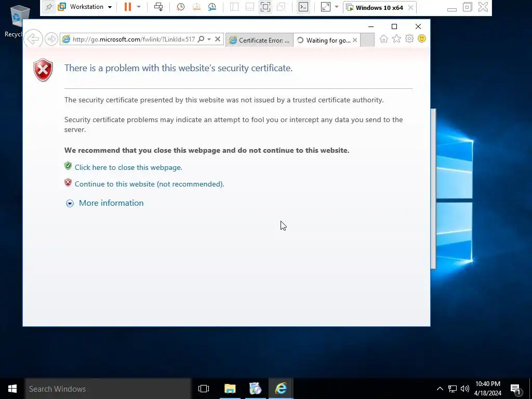This screenshot has width=532, height=399.
Task: Send Ctrl+Alt+Del to the virtual machine
Action: pos(158,7)
